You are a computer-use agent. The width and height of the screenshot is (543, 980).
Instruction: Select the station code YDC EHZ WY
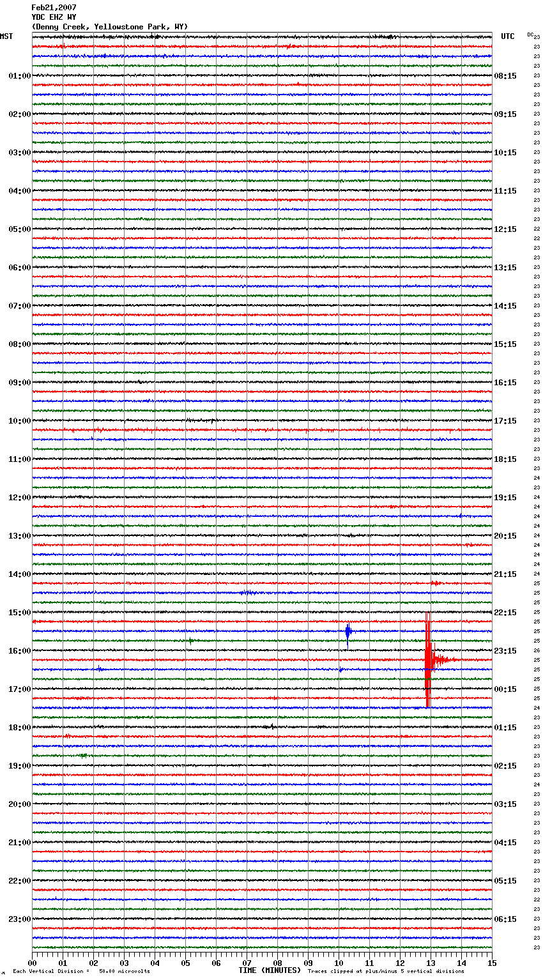[x=54, y=17]
